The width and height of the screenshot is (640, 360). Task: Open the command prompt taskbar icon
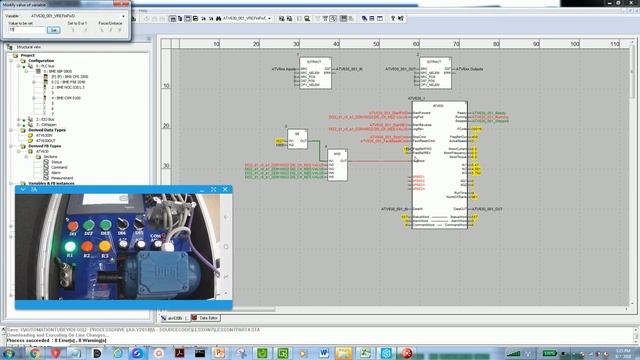pyautogui.click(x=200, y=353)
